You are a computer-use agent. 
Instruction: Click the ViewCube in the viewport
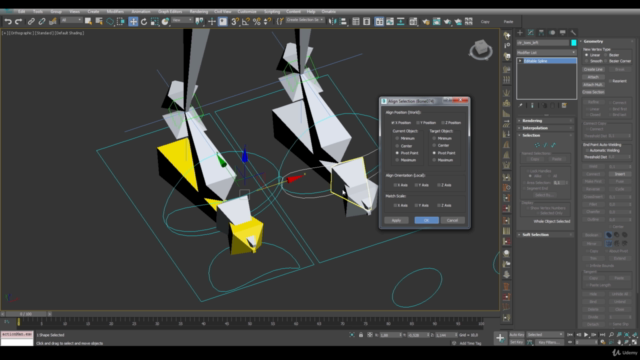(481, 49)
